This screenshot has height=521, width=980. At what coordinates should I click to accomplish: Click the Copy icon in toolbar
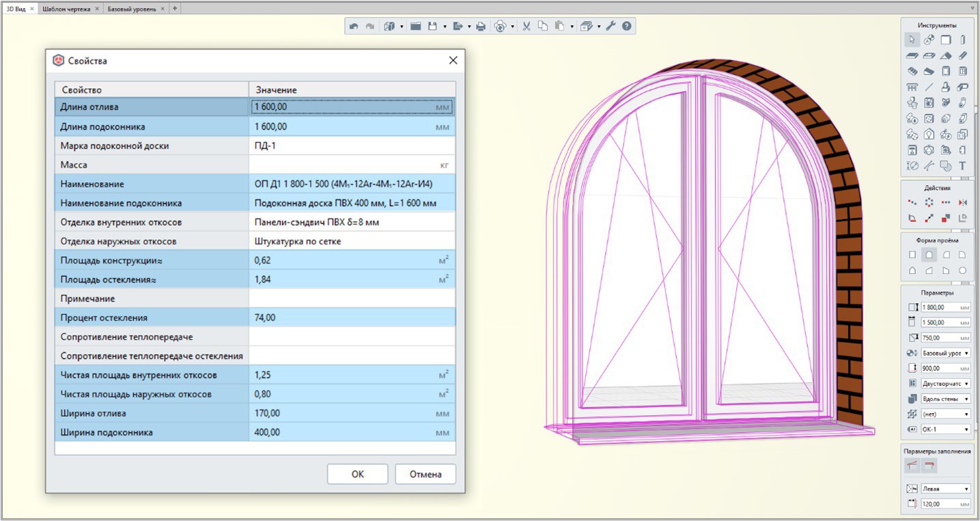(543, 26)
